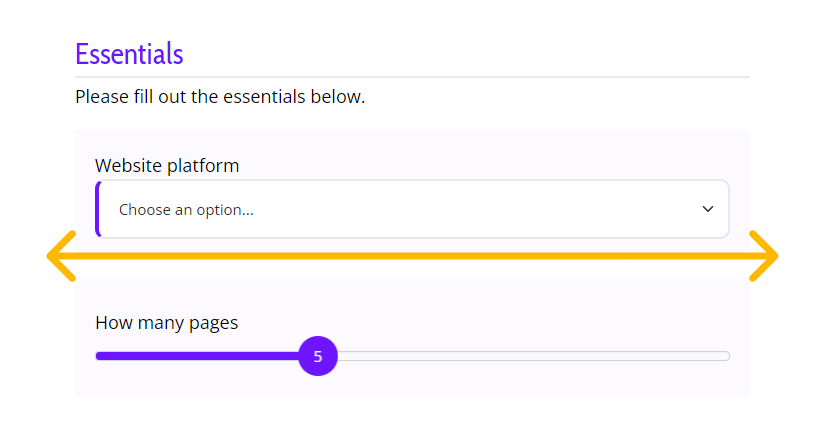Click the middle of the platform select box

pos(412,209)
